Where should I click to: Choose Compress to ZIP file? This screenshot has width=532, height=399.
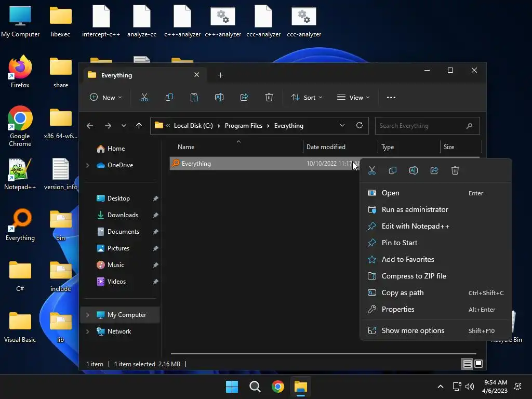(436, 276)
